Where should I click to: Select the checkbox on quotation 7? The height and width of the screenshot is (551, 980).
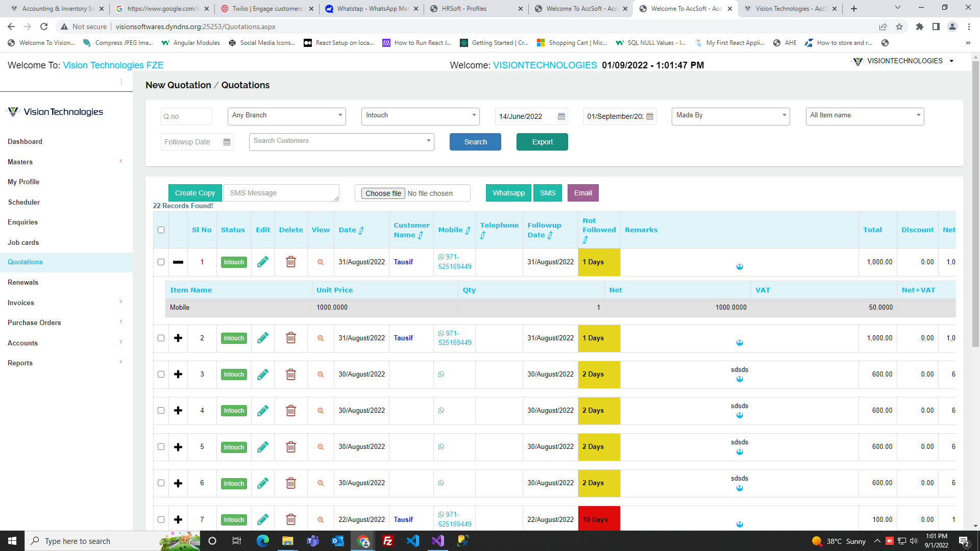coord(161,519)
